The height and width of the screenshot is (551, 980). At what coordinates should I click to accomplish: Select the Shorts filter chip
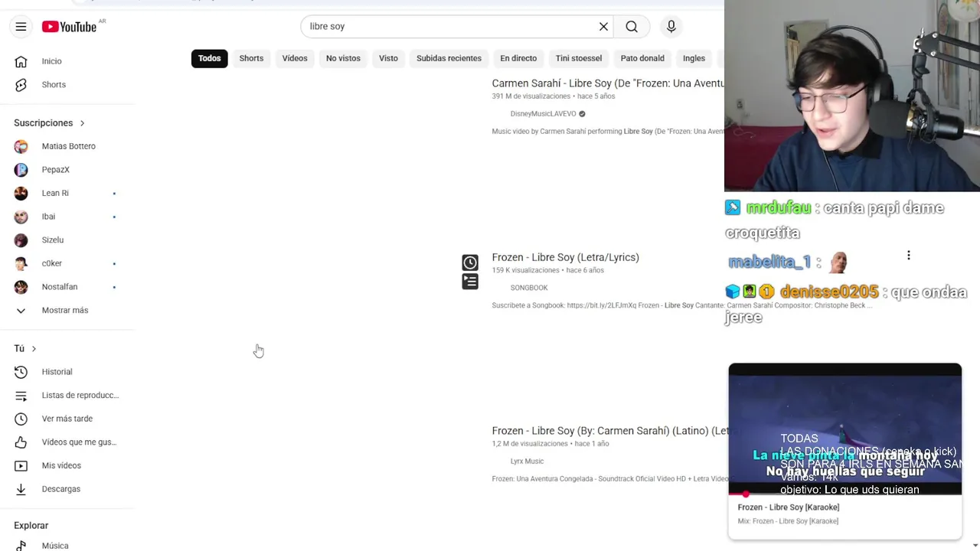[251, 58]
